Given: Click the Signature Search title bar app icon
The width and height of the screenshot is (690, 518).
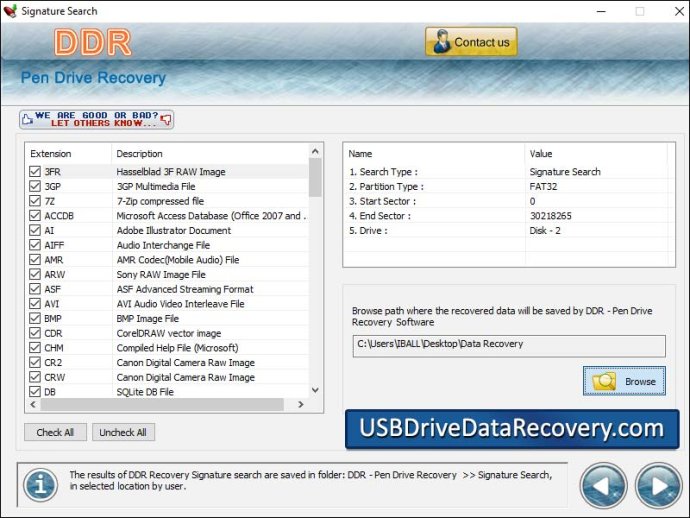Looking at the screenshot, I should coord(10,11).
